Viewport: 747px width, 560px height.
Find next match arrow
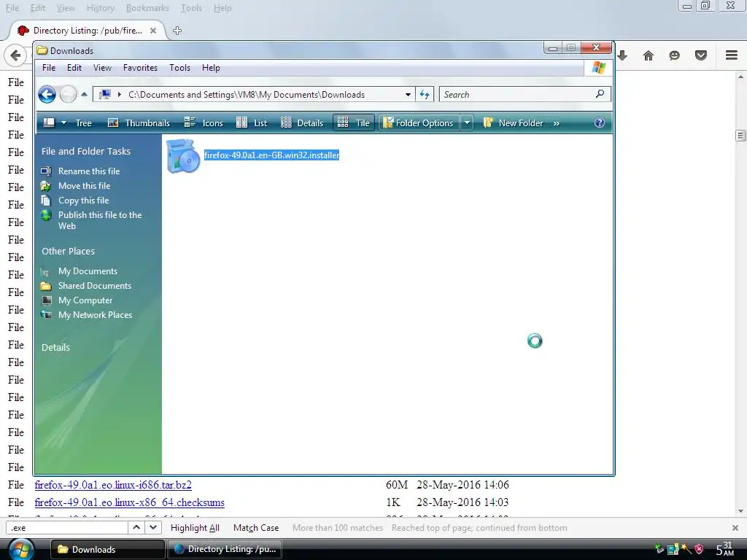click(152, 527)
